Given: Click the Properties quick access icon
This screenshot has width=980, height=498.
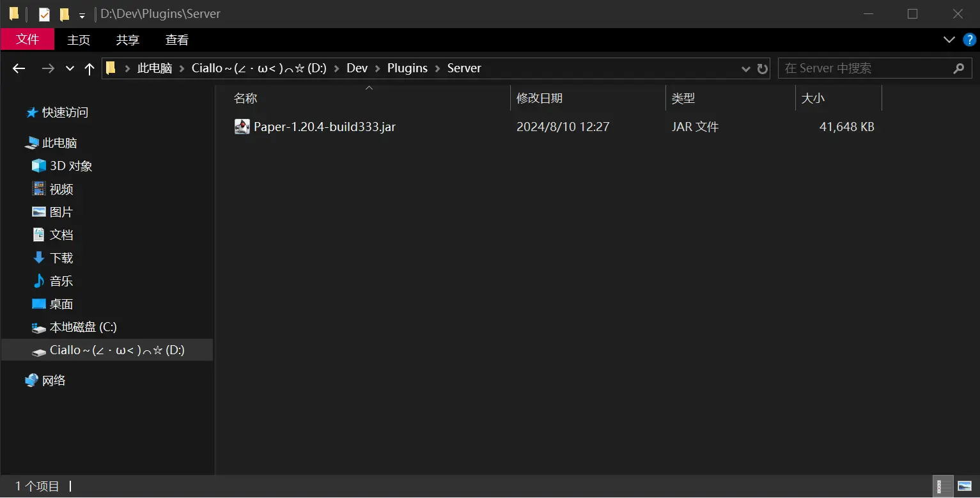Looking at the screenshot, I should pyautogui.click(x=44, y=14).
